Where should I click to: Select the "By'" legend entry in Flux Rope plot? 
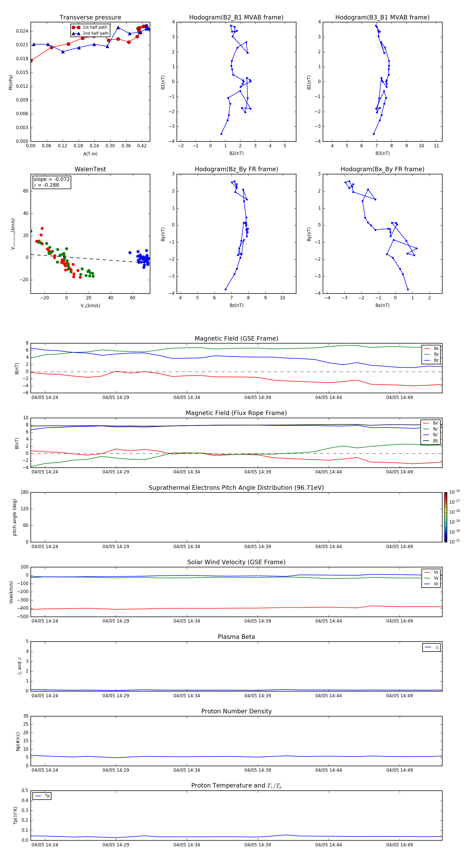tap(431, 429)
